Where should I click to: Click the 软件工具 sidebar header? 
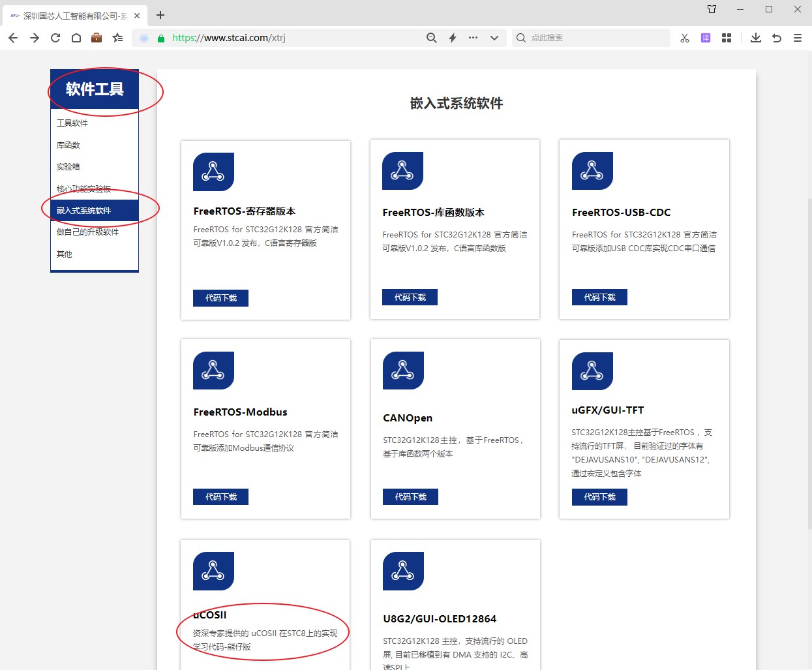95,89
